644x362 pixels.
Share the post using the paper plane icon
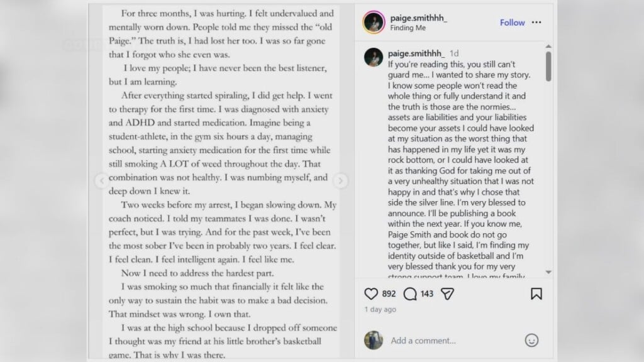(x=447, y=293)
